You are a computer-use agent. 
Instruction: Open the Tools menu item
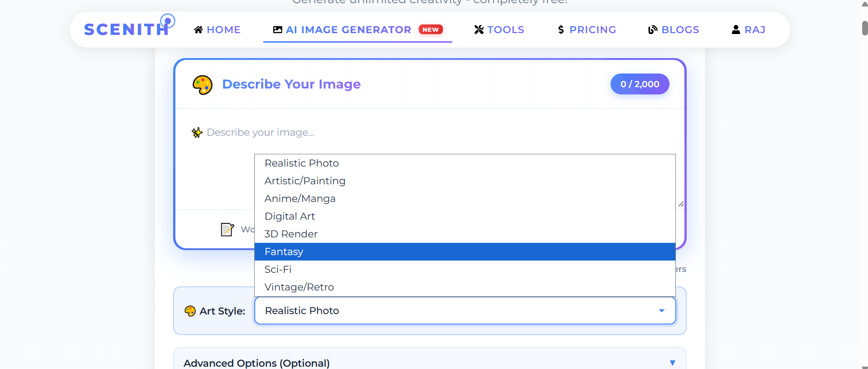[505, 30]
